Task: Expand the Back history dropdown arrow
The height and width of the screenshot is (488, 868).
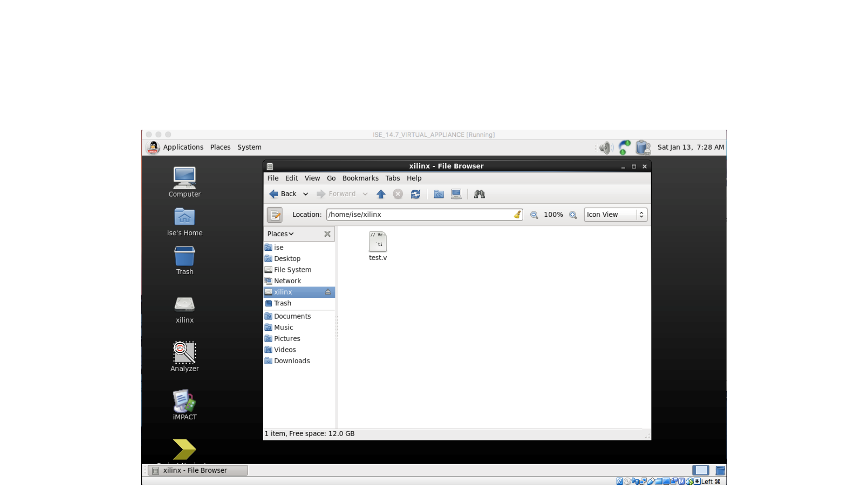Action: pyautogui.click(x=306, y=194)
